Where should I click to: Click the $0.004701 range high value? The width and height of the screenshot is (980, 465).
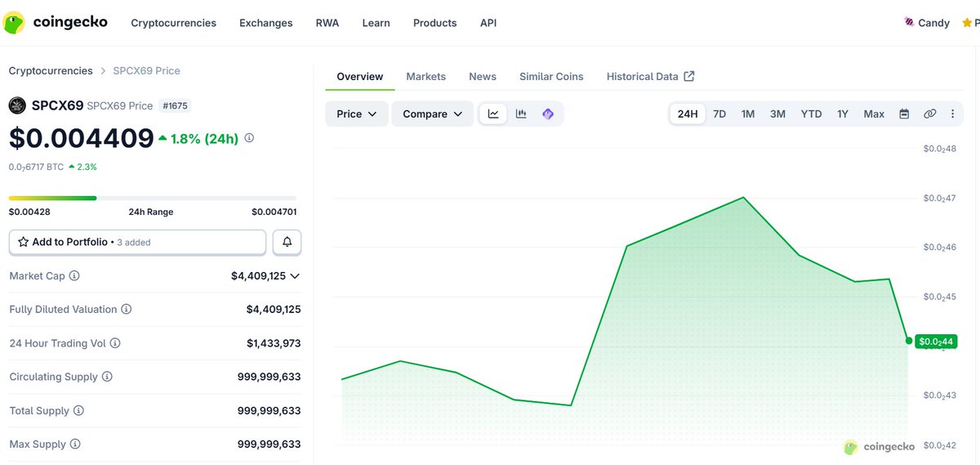[x=274, y=212]
